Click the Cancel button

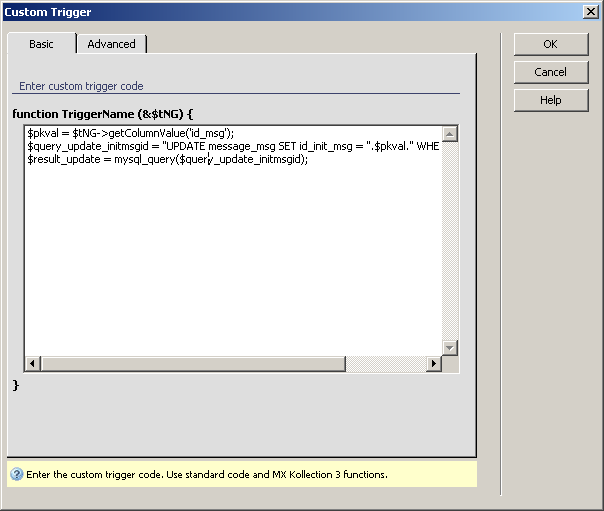click(550, 72)
